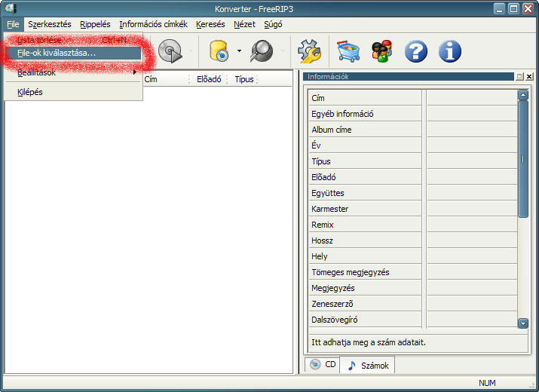Select the Hossz label row
539x392 pixels.
[365, 240]
